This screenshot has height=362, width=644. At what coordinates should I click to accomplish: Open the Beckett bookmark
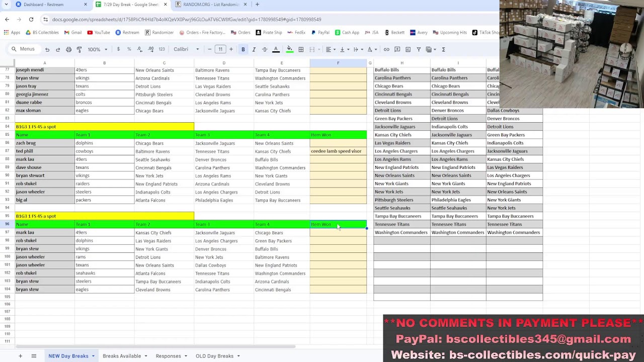pos(394,33)
